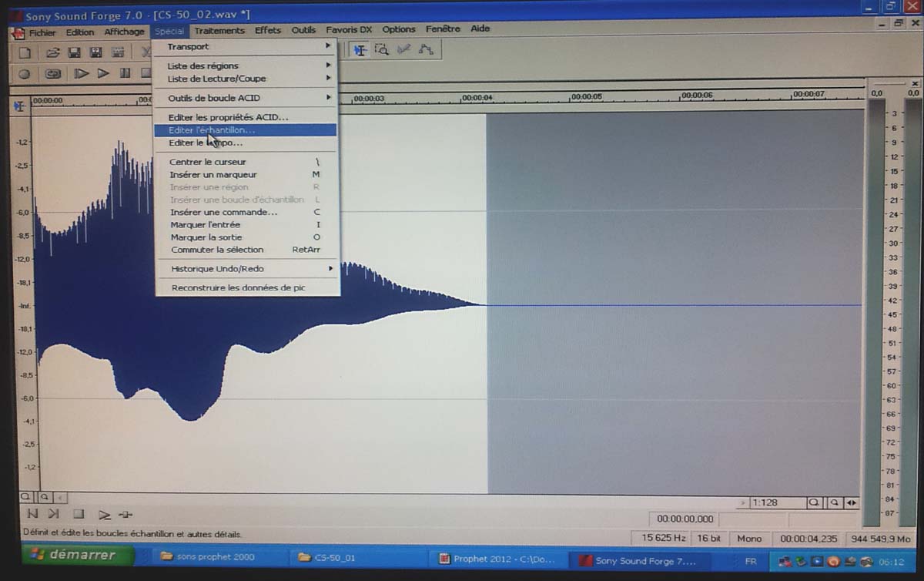Image resolution: width=924 pixels, height=581 pixels.
Task: Click the Play Normal icon in bottom playbar
Action: [x=104, y=515]
